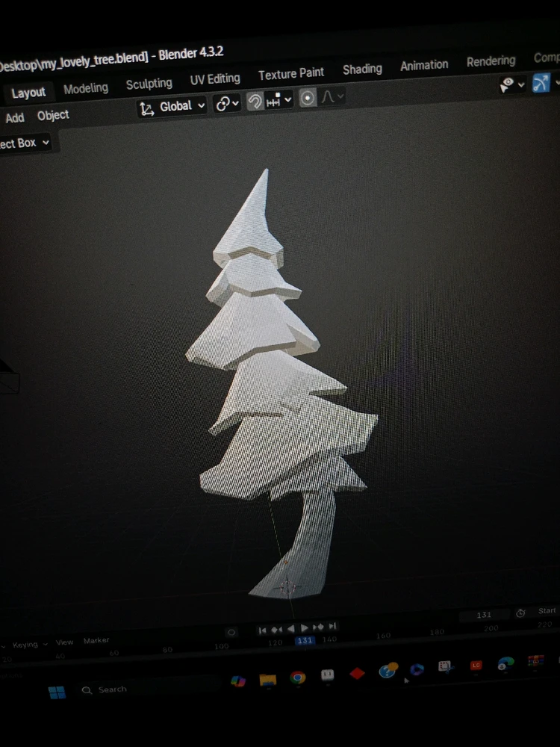Screen dimensions: 560x747
Task: Click the current frame number field
Action: click(x=484, y=615)
